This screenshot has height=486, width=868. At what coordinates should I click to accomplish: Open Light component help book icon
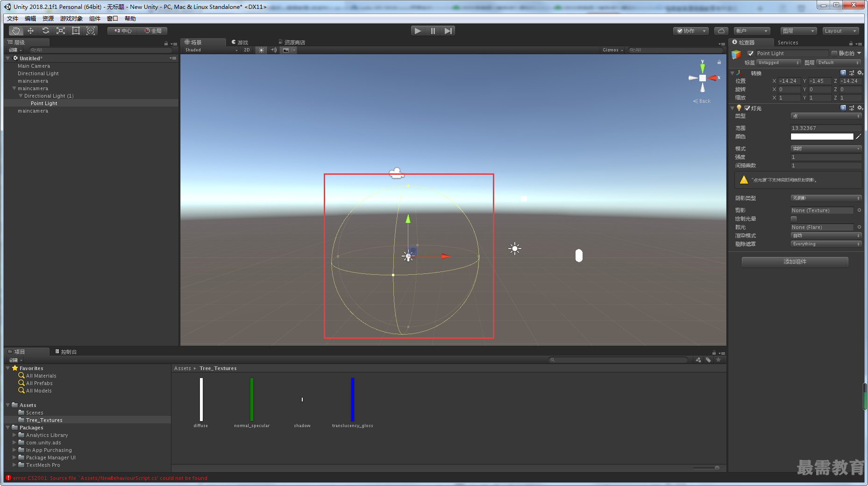843,108
